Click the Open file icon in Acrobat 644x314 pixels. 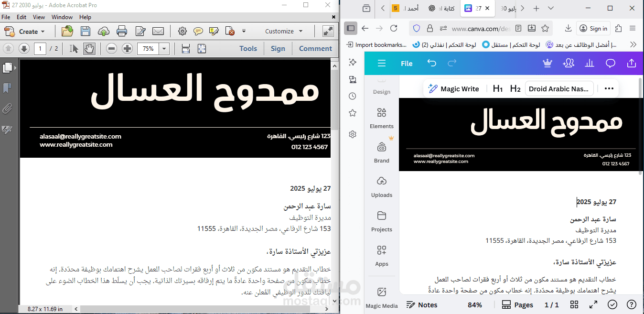point(67,32)
